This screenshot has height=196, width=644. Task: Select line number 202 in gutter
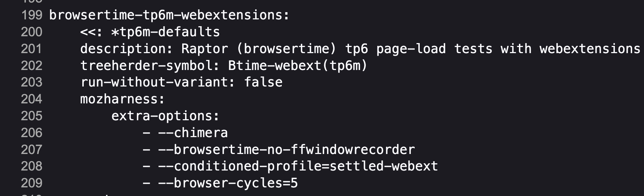(32, 66)
